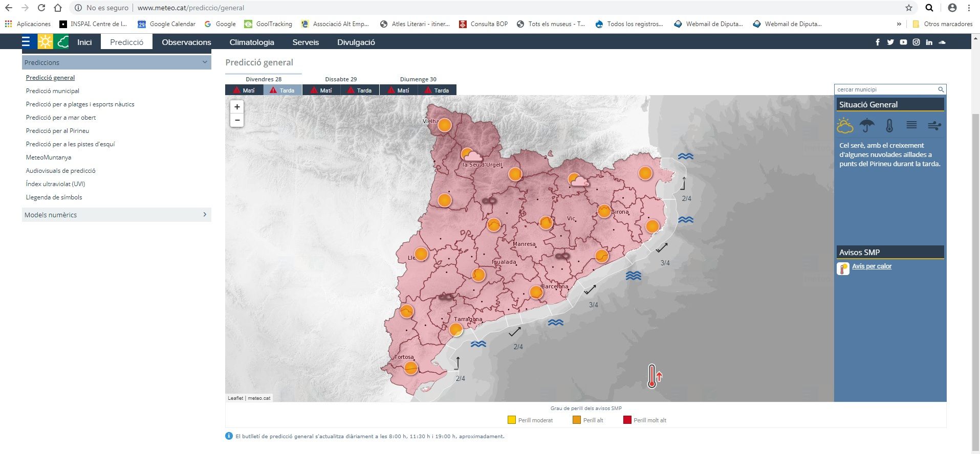
Task: Open Meteocat YouTube channel icon
Action: point(903,42)
